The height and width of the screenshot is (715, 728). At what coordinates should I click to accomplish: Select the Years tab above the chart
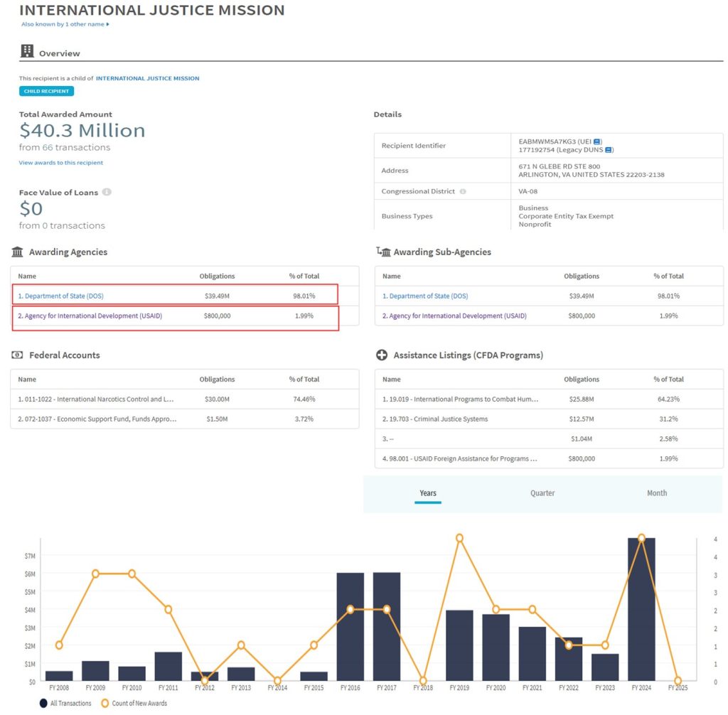pyautogui.click(x=428, y=493)
